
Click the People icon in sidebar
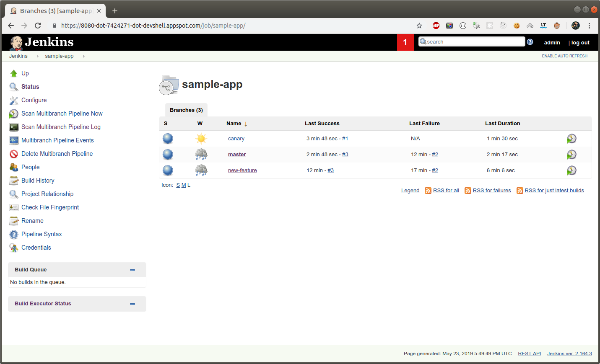click(x=14, y=167)
